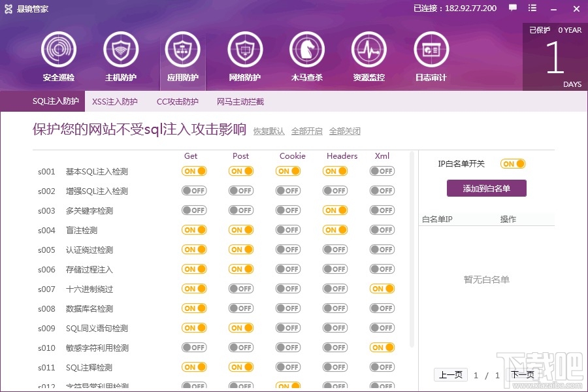Turn off s001 基本SQL注入检测 Get toggle
This screenshot has width=588, height=392.
[x=194, y=171]
